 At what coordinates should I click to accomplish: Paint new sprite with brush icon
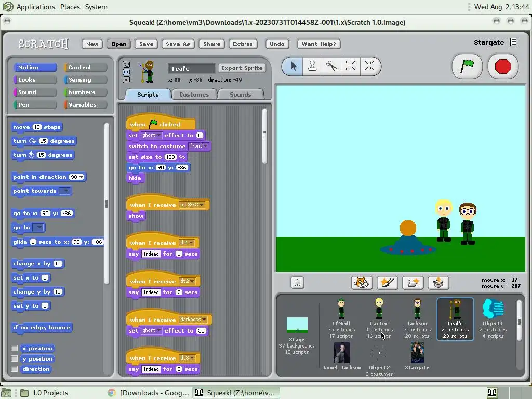pyautogui.click(x=388, y=283)
